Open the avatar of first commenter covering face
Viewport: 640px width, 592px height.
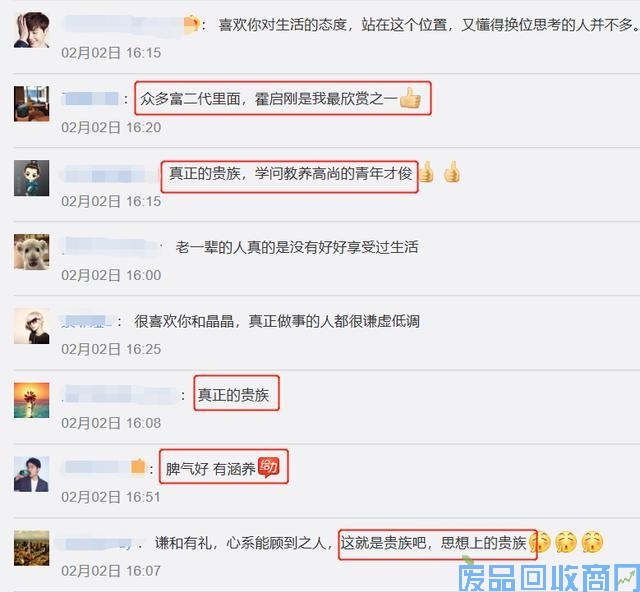point(31,30)
